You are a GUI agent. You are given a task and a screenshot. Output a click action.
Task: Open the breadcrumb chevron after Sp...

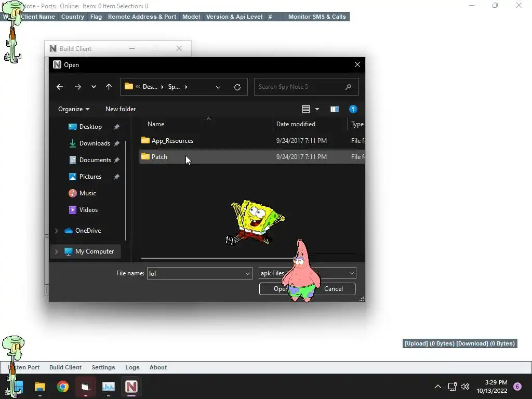[186, 87]
